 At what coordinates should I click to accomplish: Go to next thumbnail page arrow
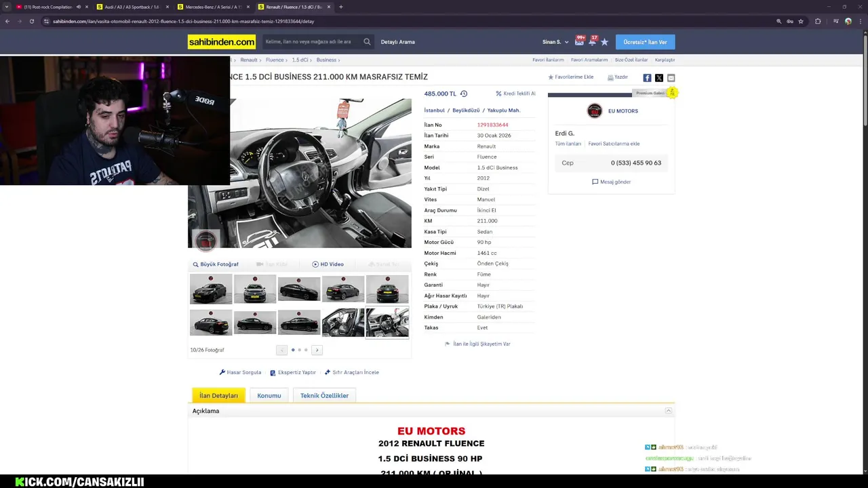(x=317, y=350)
